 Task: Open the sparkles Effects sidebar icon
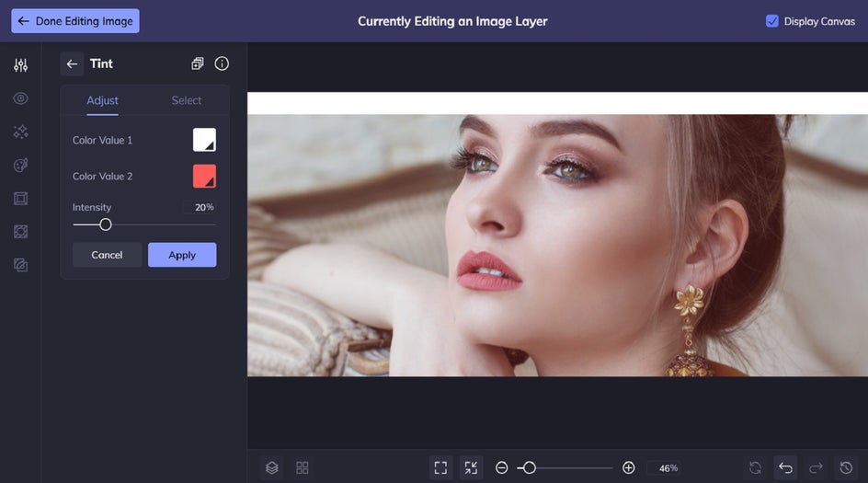pos(20,132)
